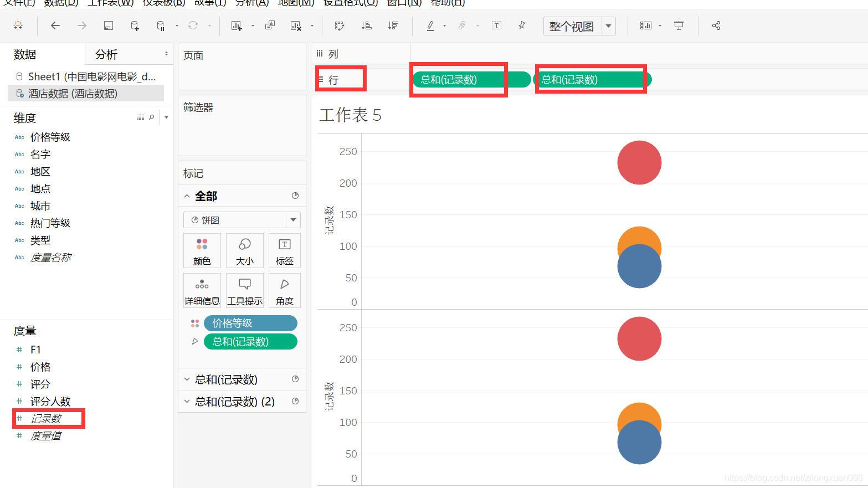
Task: Click the second 总和(记录数) pill in rows shelf
Action: (x=592, y=80)
